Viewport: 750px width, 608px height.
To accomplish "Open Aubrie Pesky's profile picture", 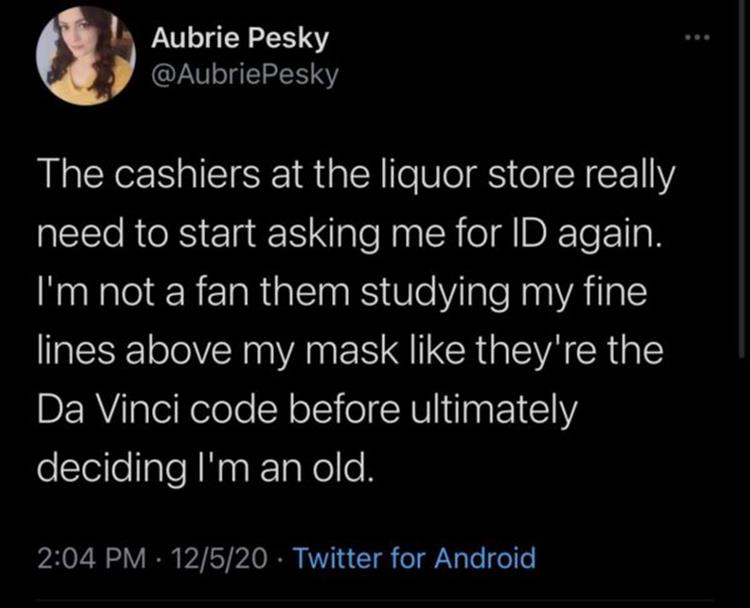I will click(x=86, y=55).
